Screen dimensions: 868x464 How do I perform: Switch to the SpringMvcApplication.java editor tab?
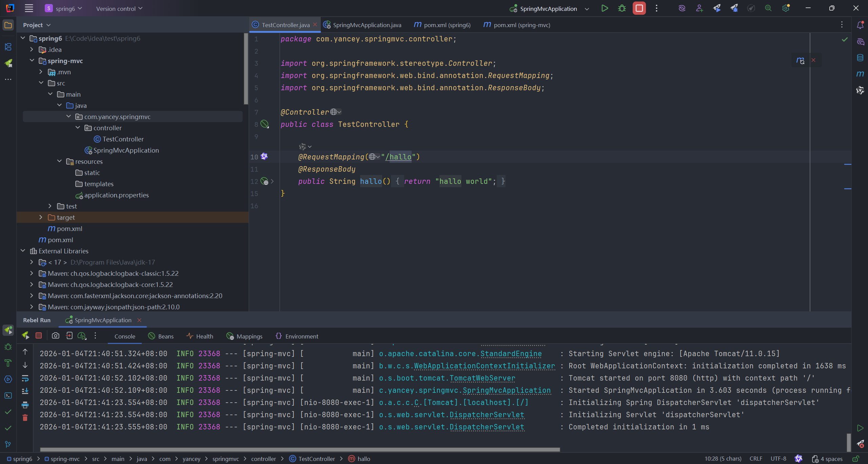367,25
